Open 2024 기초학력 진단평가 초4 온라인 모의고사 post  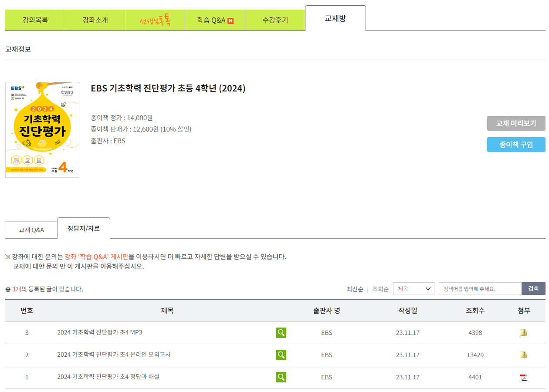pos(114,355)
